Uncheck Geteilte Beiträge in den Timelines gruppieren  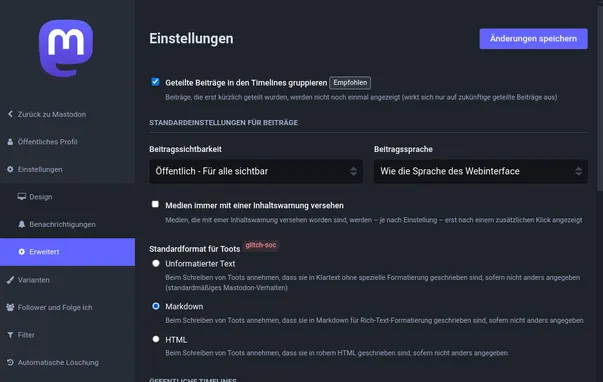tap(155, 82)
